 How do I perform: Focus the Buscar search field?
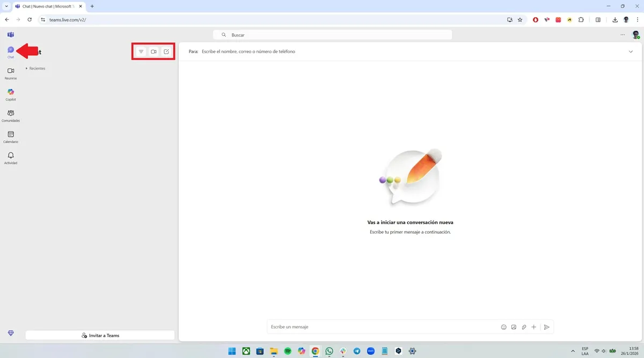tap(333, 35)
